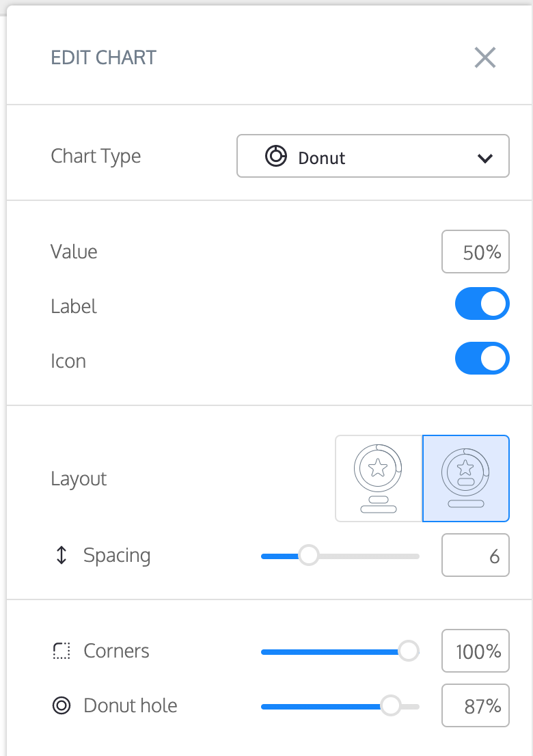Select the layout with label below donut
Screen dimensions: 533x756
(379, 478)
